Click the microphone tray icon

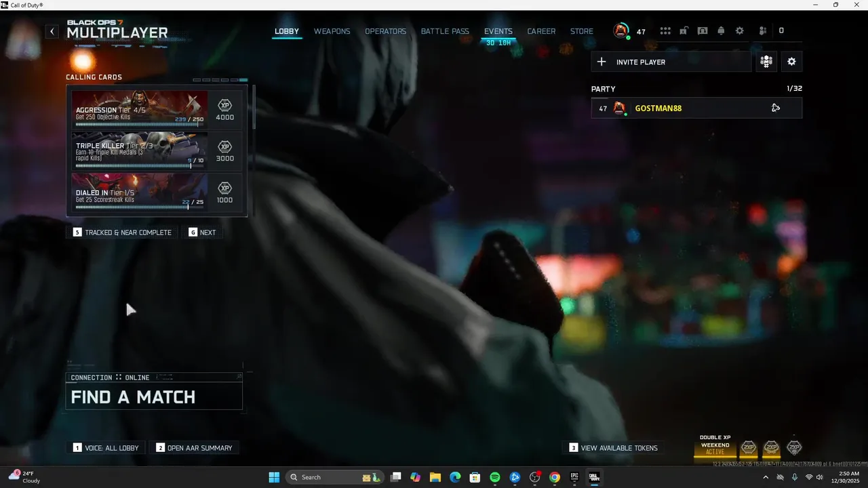[794, 477]
